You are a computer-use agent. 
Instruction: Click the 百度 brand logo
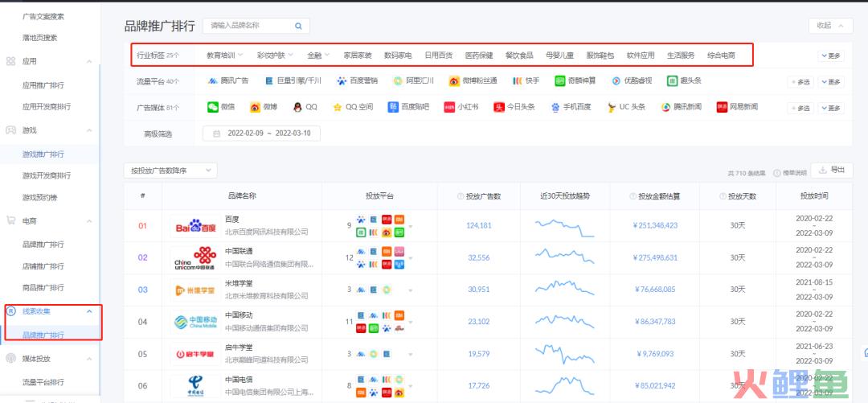(x=195, y=227)
